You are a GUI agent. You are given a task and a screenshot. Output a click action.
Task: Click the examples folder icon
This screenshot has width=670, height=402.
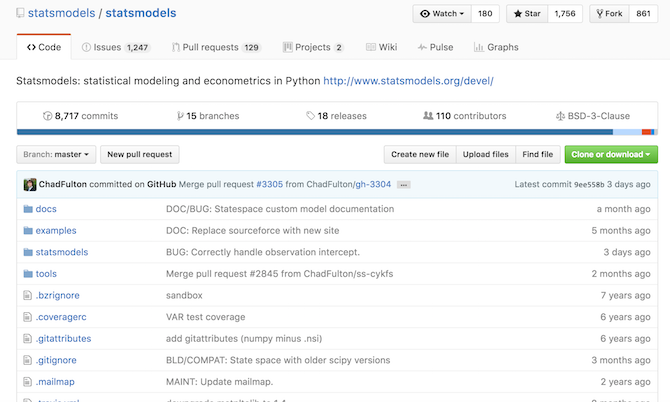(x=28, y=231)
